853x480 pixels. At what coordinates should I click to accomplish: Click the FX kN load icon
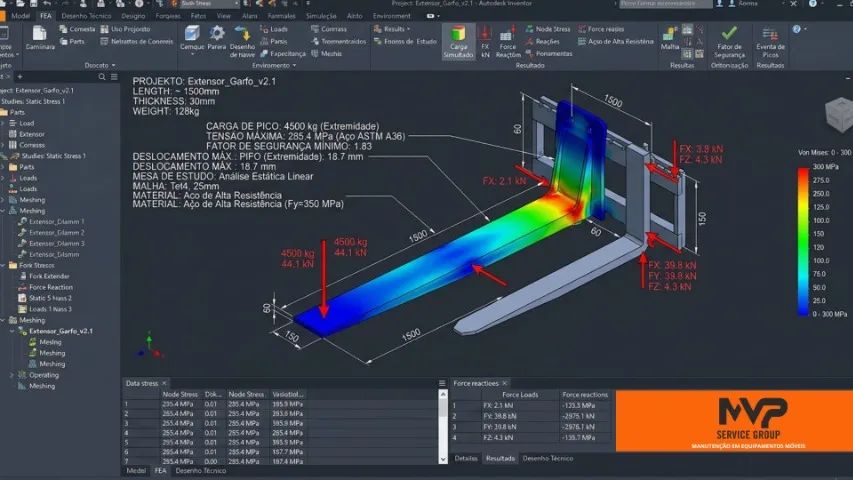(485, 34)
